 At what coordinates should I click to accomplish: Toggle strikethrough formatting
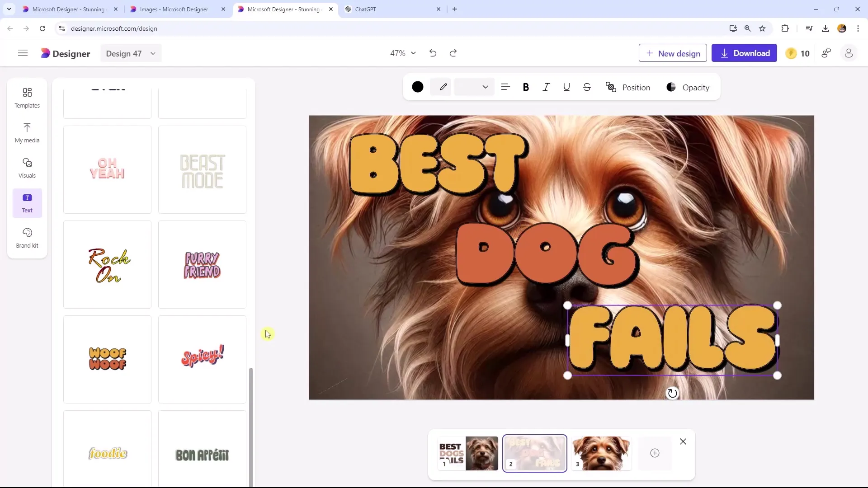point(587,87)
